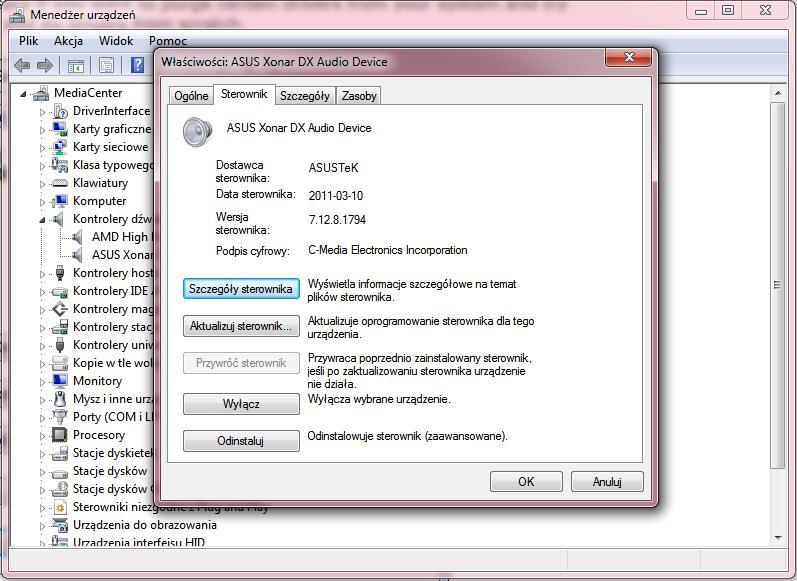This screenshot has height=581, width=797.
Task: Cancel the dialog with Anuluj
Action: point(607,481)
